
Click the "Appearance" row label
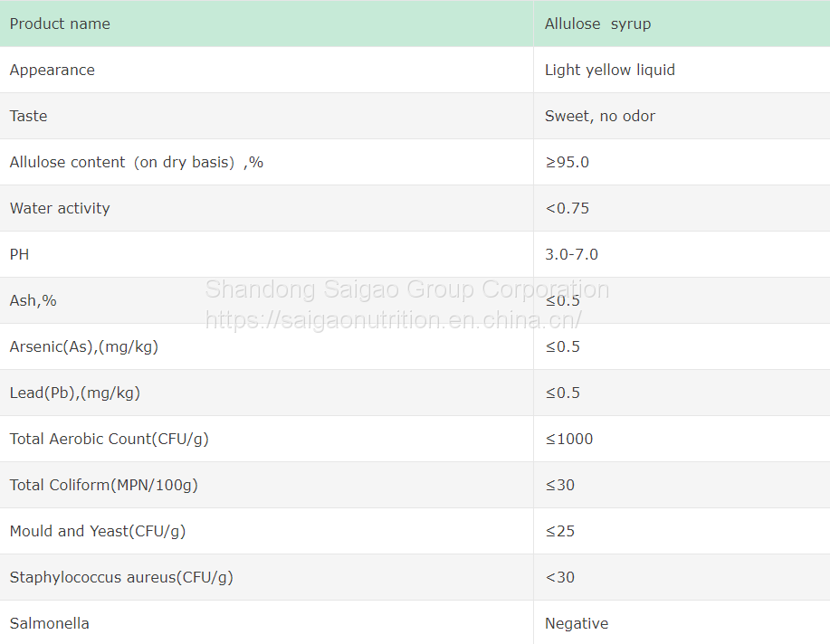point(52,71)
